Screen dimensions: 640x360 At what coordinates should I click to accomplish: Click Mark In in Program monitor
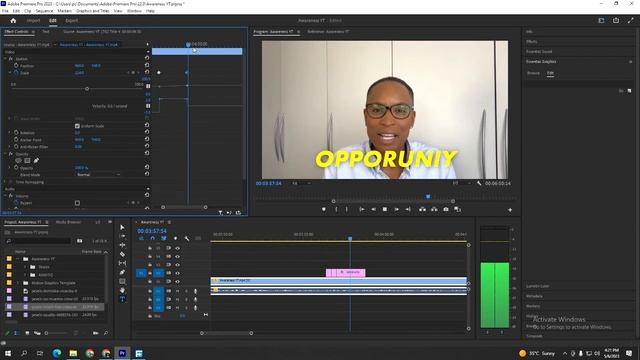pos(336,209)
